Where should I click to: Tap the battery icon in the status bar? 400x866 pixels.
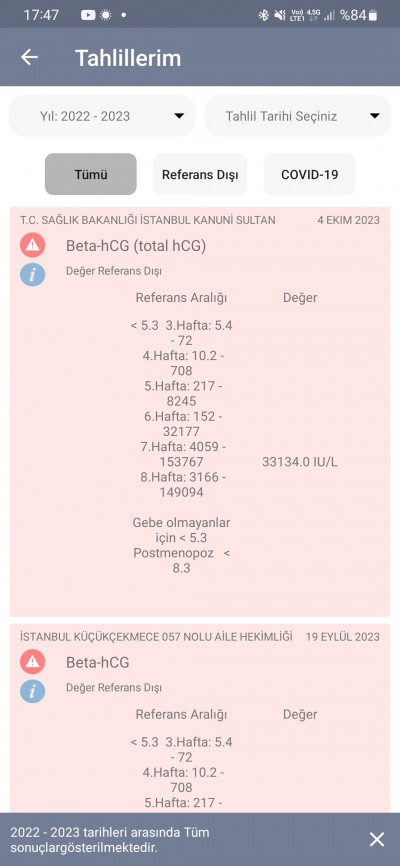[x=374, y=15]
